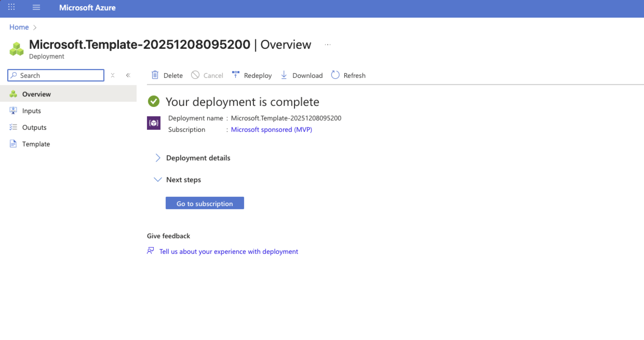Viewport: 644px width, 340px height.
Task: Click the Go to subscription button
Action: tap(205, 203)
